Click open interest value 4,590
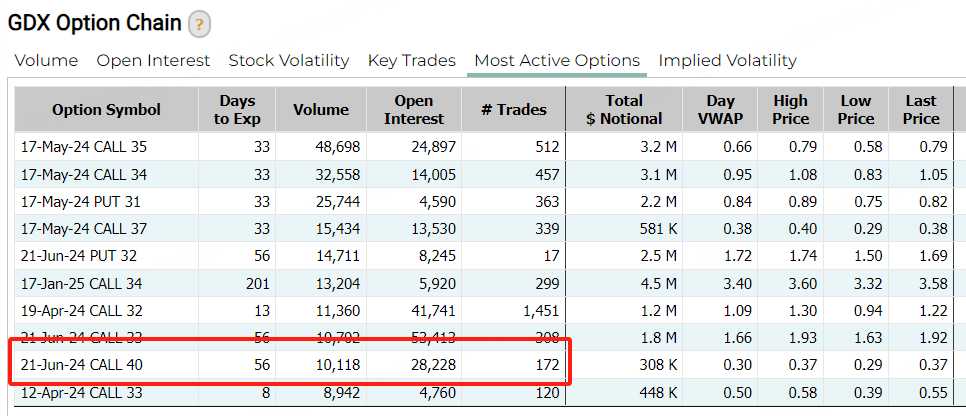The width and height of the screenshot is (966, 416). pos(436,202)
